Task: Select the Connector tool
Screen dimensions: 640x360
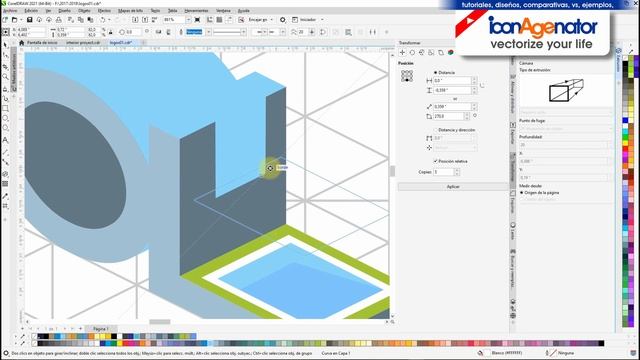Action: tap(5, 162)
